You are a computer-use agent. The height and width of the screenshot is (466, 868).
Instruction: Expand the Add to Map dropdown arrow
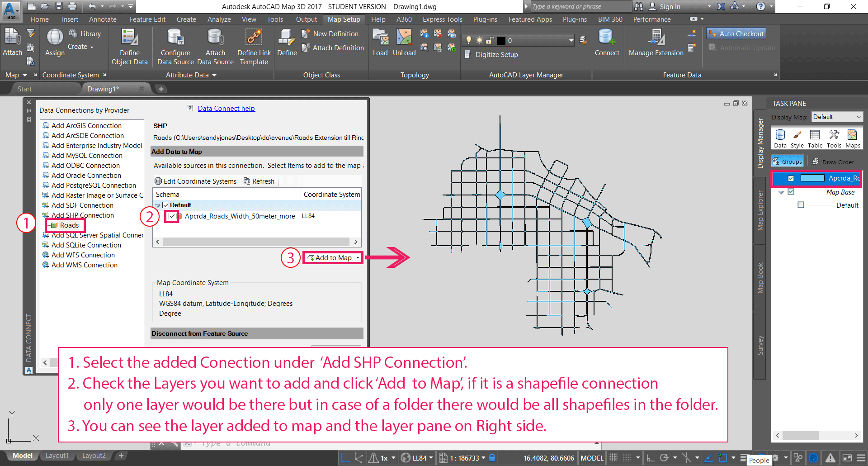358,258
